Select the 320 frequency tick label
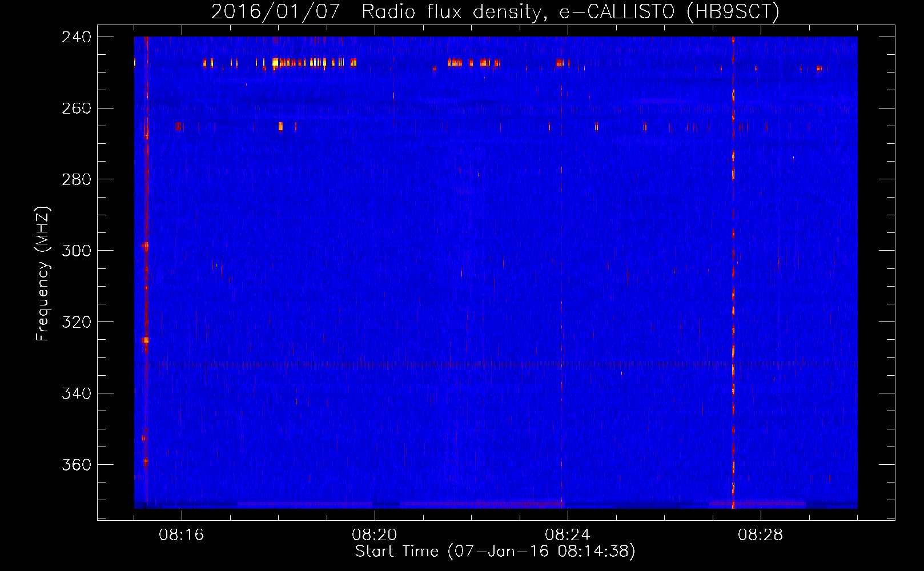The width and height of the screenshot is (924, 571). coord(77,323)
